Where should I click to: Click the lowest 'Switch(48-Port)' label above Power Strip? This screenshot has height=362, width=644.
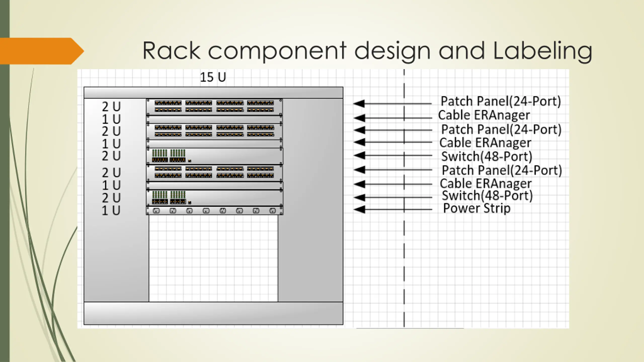tap(487, 196)
